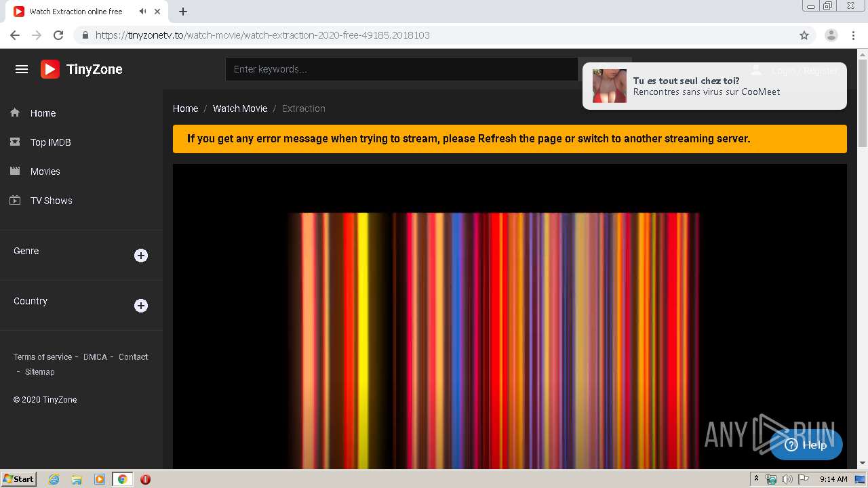Click the Home sidebar house icon
The height and width of the screenshot is (488, 868).
(15, 113)
